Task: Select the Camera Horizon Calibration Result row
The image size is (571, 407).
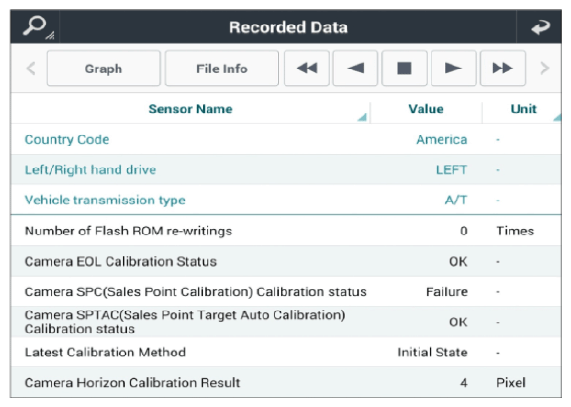Action: pos(286,383)
